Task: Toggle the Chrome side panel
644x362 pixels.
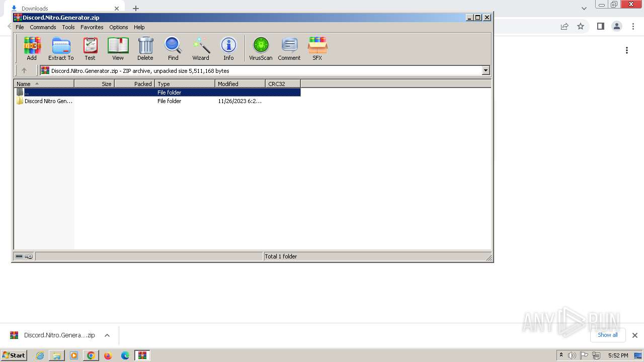Action: click(x=600, y=26)
